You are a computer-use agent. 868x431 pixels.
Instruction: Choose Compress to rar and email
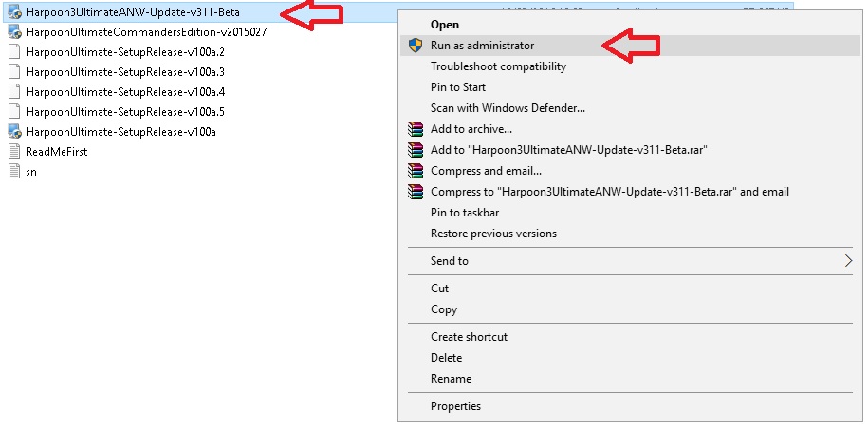click(609, 192)
